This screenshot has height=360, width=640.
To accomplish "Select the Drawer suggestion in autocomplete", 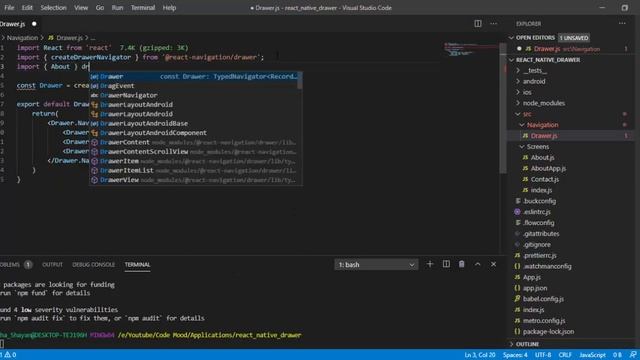I will [196, 76].
